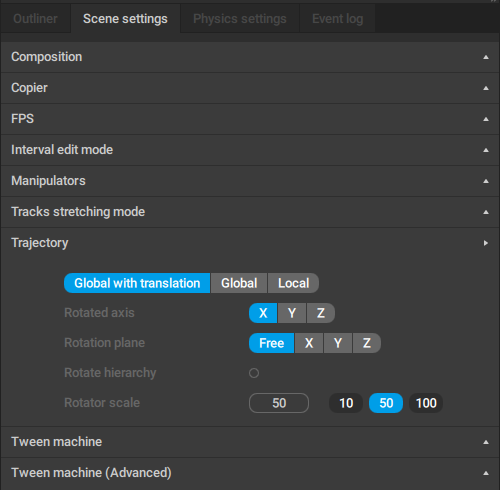Image resolution: width=500 pixels, height=490 pixels.
Task: Switch to Physics settings tab
Action: click(x=240, y=19)
